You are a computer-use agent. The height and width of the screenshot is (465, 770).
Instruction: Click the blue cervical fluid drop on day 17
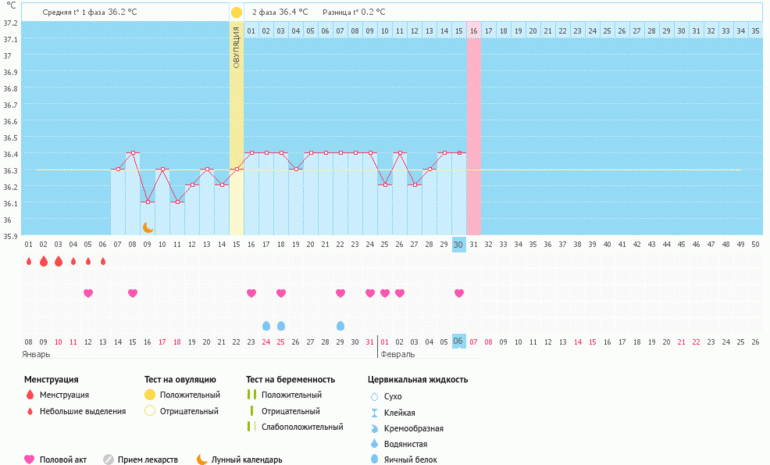[x=266, y=326]
